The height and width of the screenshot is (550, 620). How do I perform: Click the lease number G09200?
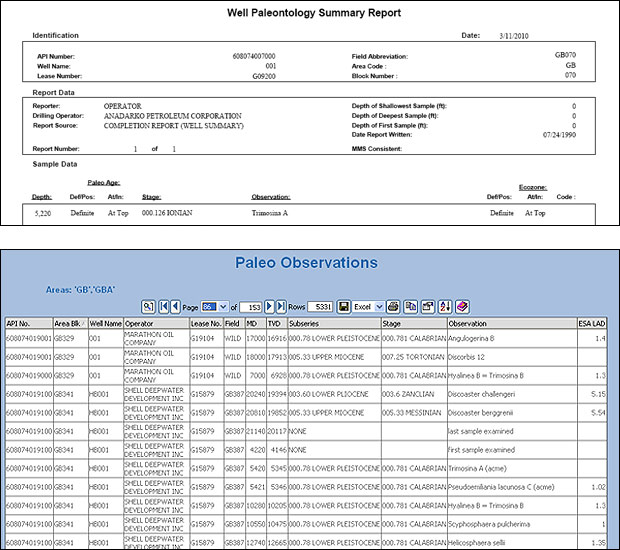coord(264,76)
